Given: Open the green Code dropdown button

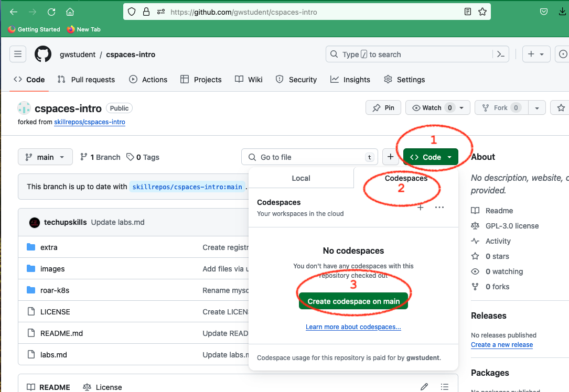Looking at the screenshot, I should pyautogui.click(x=431, y=157).
